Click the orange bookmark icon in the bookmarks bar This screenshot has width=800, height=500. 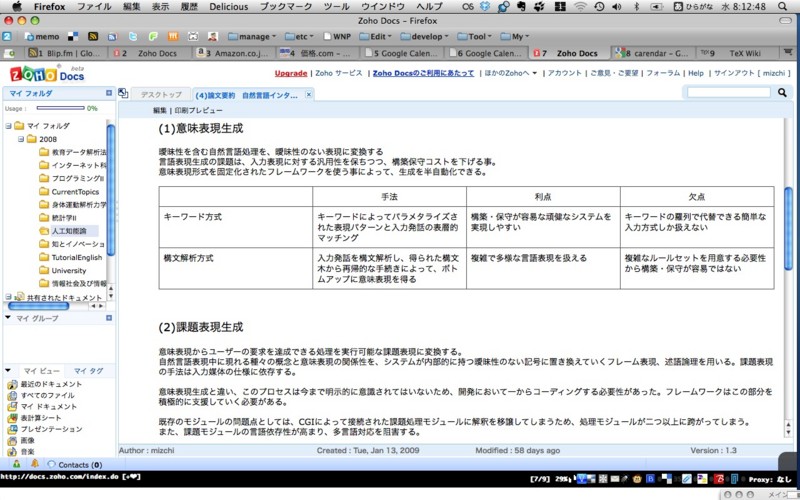tap(172, 36)
